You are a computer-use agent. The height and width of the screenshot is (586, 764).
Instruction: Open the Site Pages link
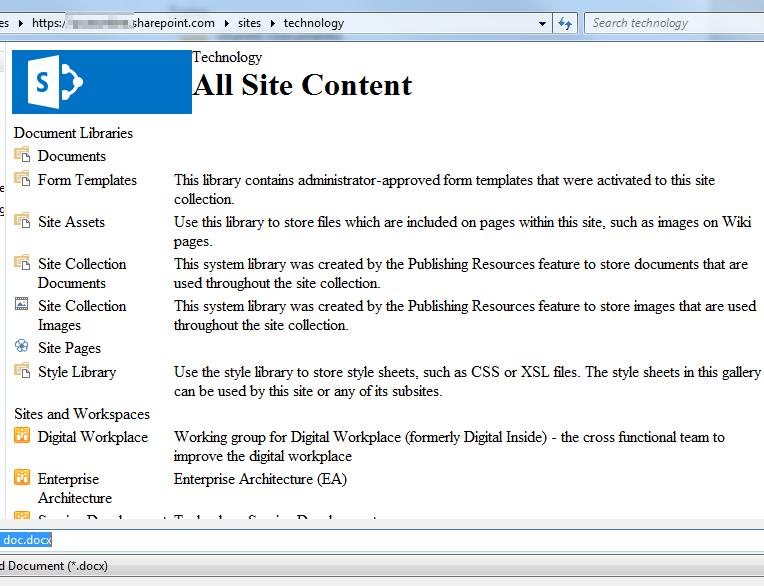[x=69, y=348]
